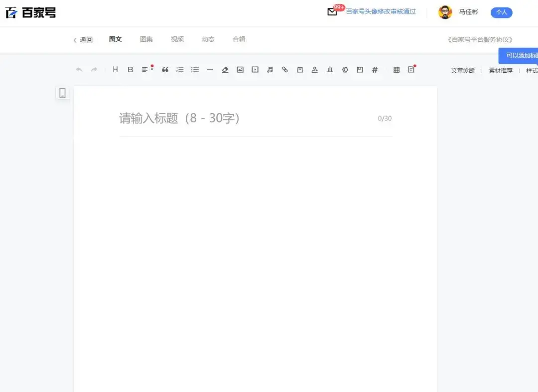Viewport: 538px width, 392px height.
Task: Click the blue 个人 badge
Action: (x=501, y=12)
